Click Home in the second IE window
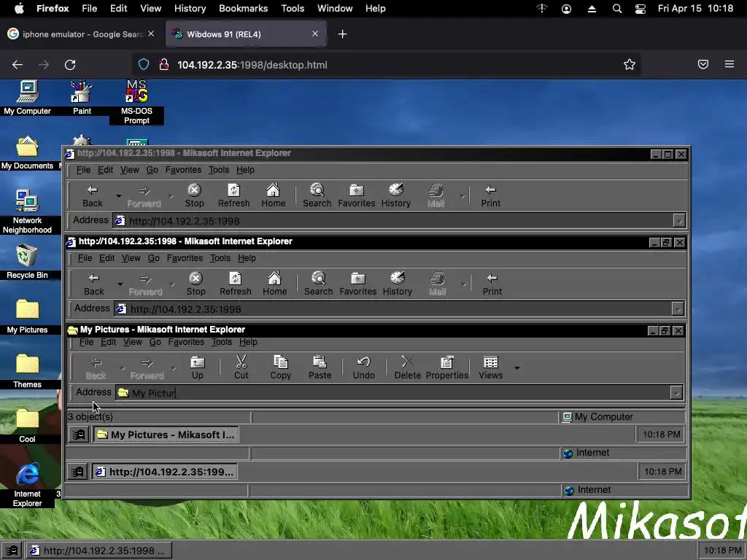This screenshot has height=560, width=747. click(x=274, y=284)
